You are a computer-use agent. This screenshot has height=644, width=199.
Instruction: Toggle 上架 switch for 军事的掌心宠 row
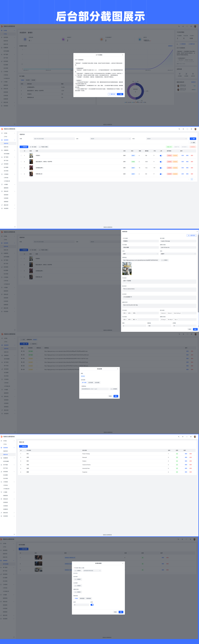(x=161, y=174)
